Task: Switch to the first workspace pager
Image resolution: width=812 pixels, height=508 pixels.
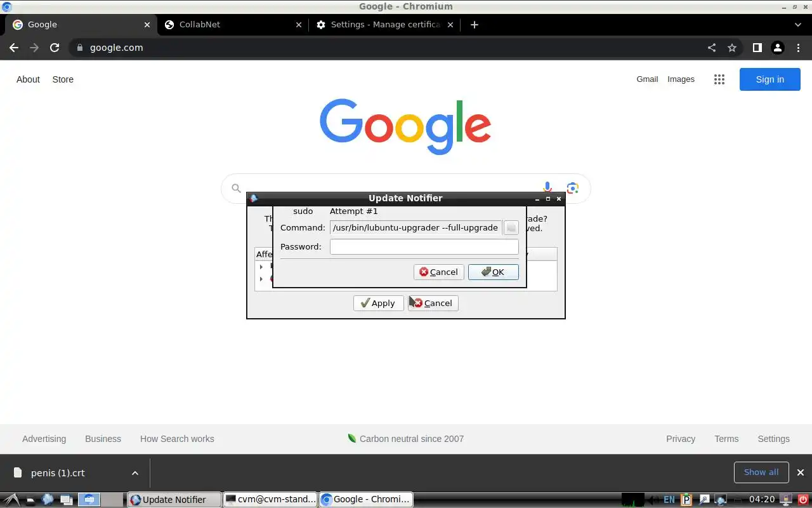Action: click(89, 500)
